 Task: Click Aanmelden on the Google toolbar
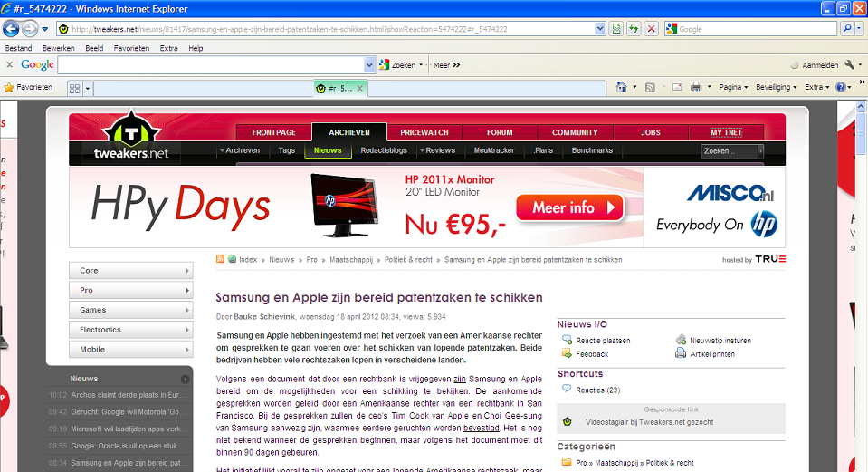coord(815,65)
